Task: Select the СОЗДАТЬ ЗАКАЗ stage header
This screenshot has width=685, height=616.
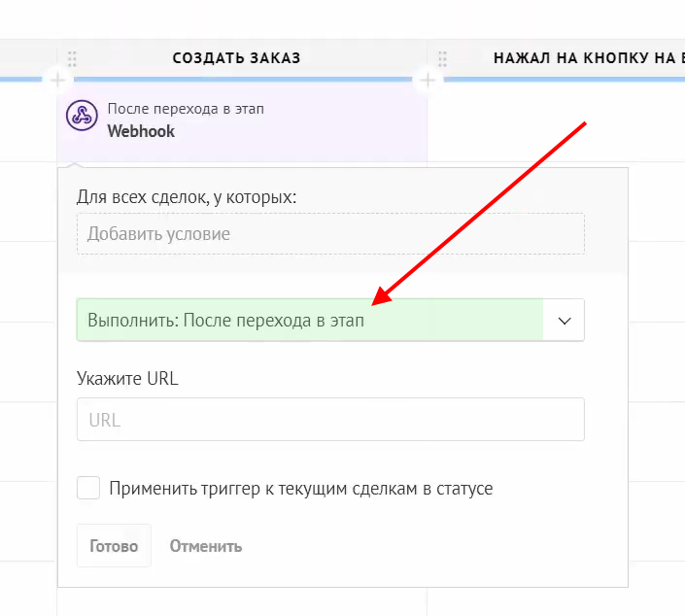Action: 236,58
